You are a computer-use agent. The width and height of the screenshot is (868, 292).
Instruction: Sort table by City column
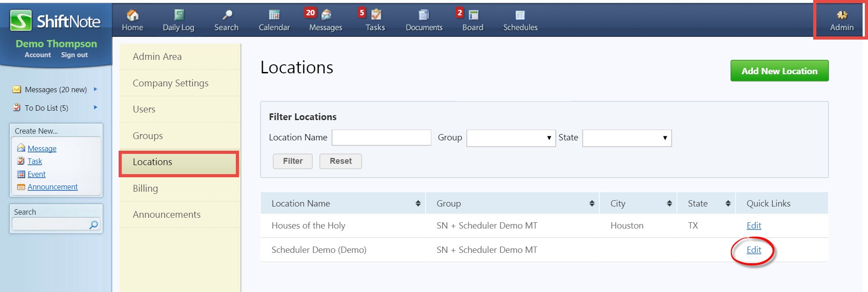pos(669,203)
